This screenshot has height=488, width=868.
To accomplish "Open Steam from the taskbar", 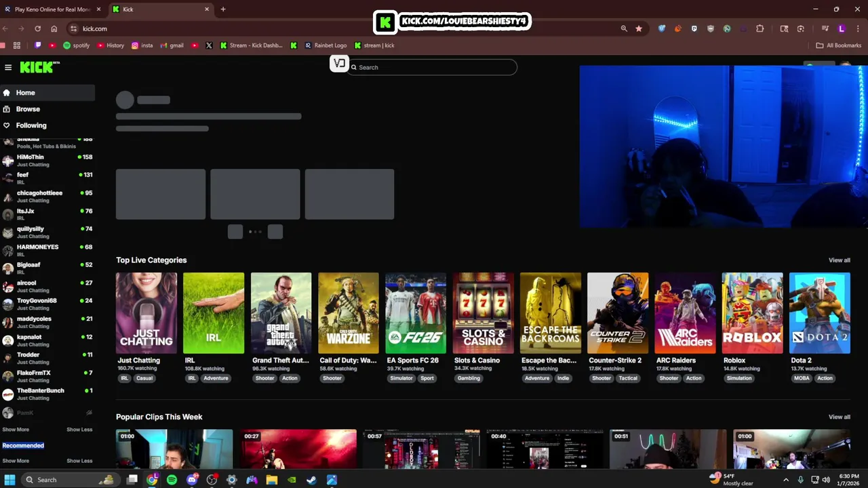I will (311, 480).
